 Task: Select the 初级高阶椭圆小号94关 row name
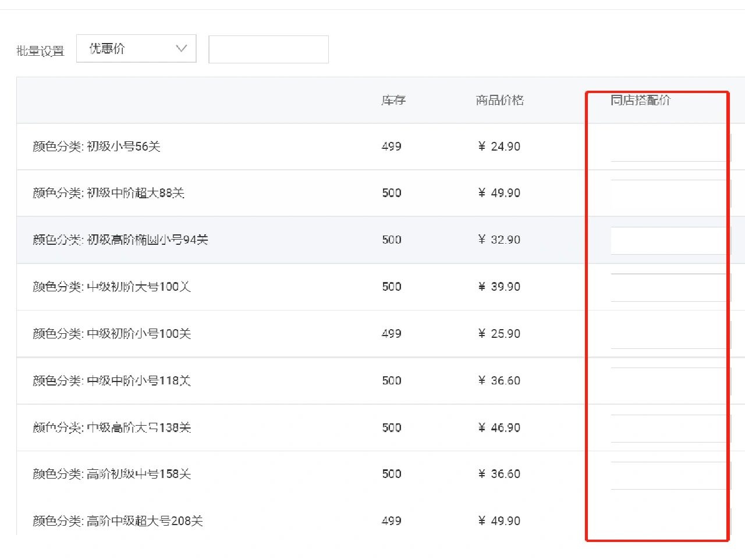click(120, 240)
